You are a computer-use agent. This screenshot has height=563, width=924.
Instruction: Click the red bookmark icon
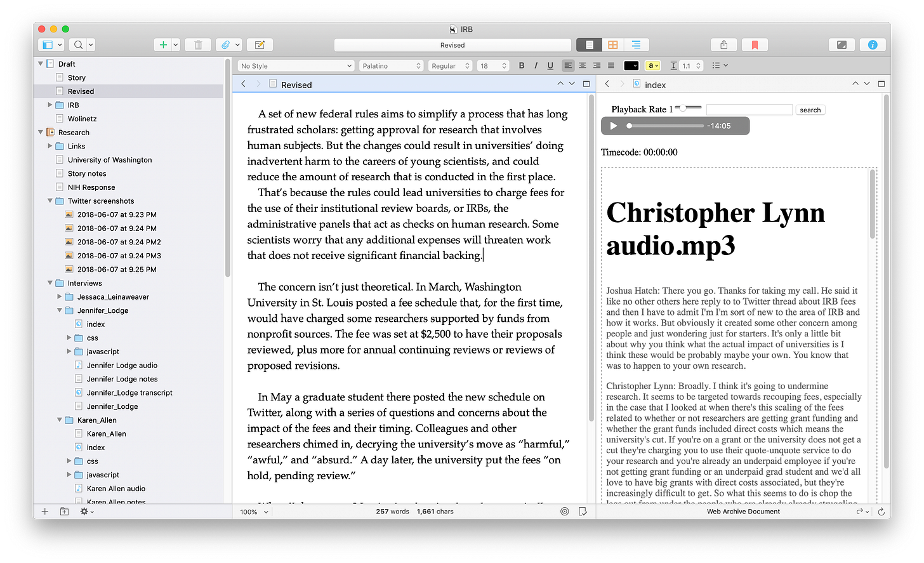click(755, 45)
